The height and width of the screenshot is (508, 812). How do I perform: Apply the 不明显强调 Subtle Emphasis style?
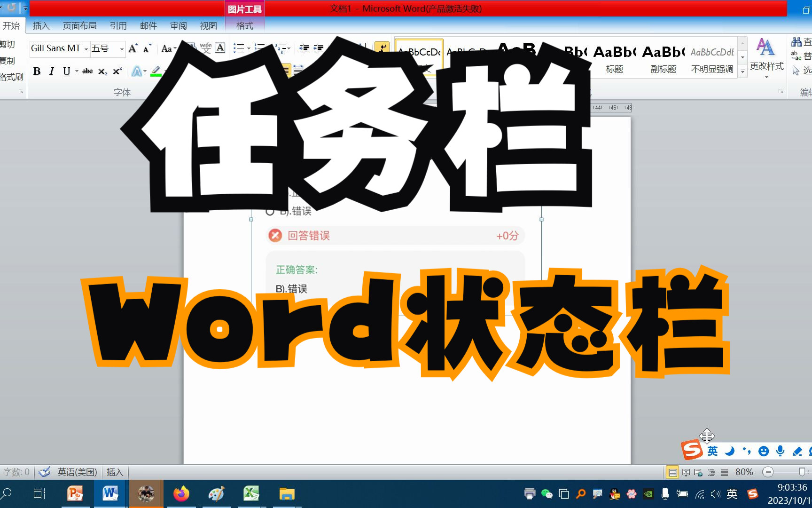(x=712, y=59)
